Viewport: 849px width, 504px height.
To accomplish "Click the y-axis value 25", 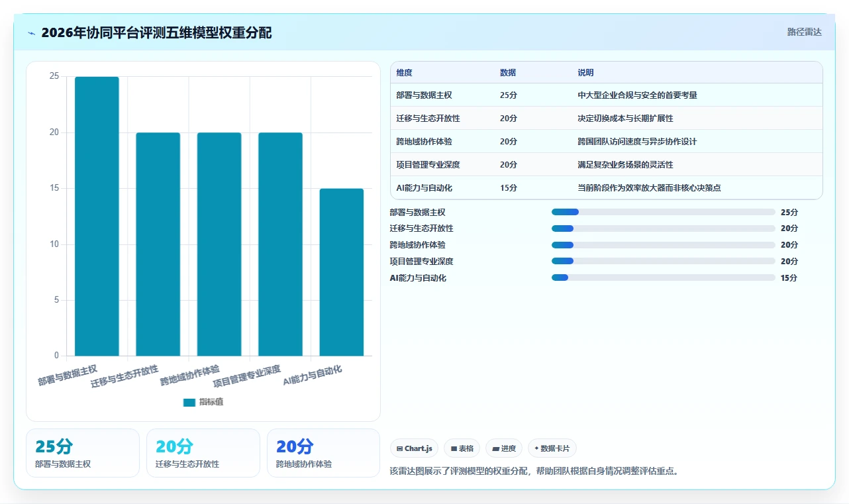I will point(54,77).
